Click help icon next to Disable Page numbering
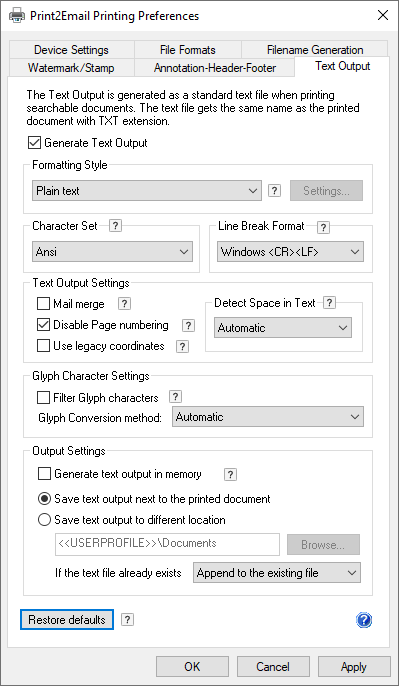 (x=188, y=325)
